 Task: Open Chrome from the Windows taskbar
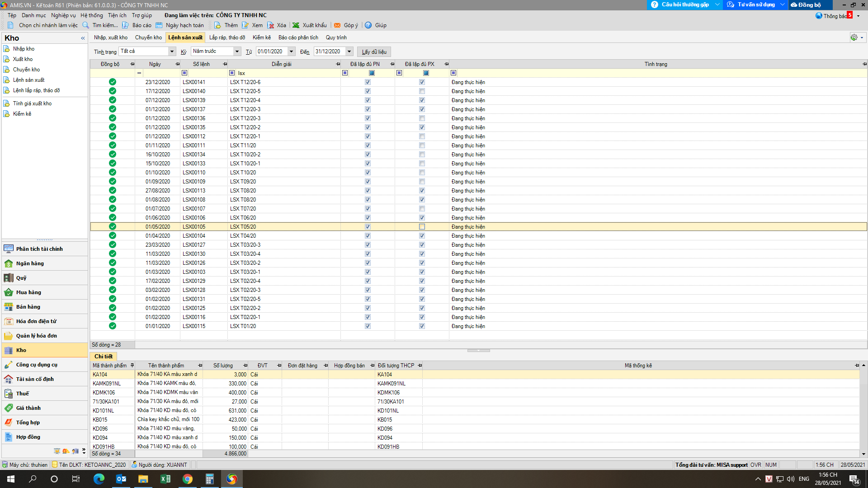coord(187,479)
